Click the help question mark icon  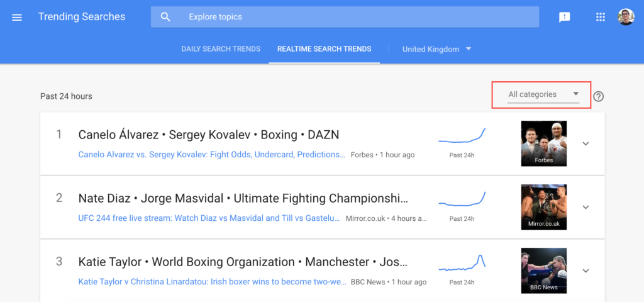(x=599, y=96)
